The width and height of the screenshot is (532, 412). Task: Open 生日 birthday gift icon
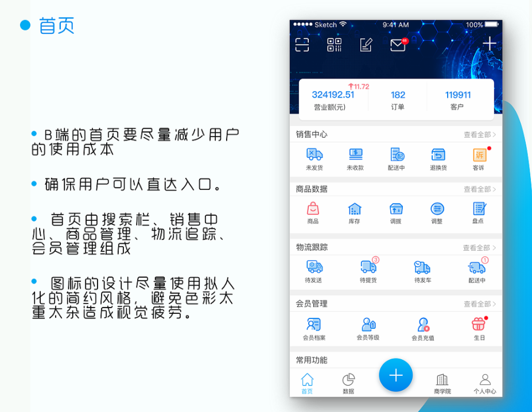tap(479, 324)
